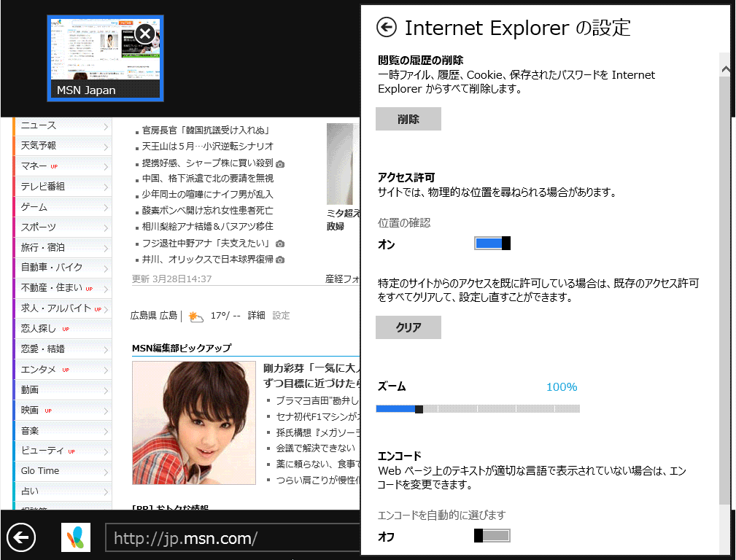Screen dimensions: 736x560
Task: Click the browser back button in address bar
Action: 21,537
